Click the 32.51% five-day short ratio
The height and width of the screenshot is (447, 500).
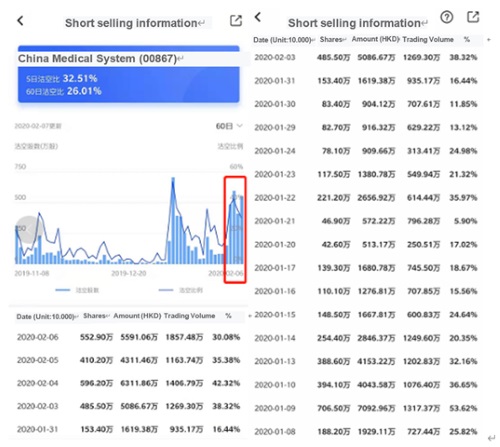80,79
